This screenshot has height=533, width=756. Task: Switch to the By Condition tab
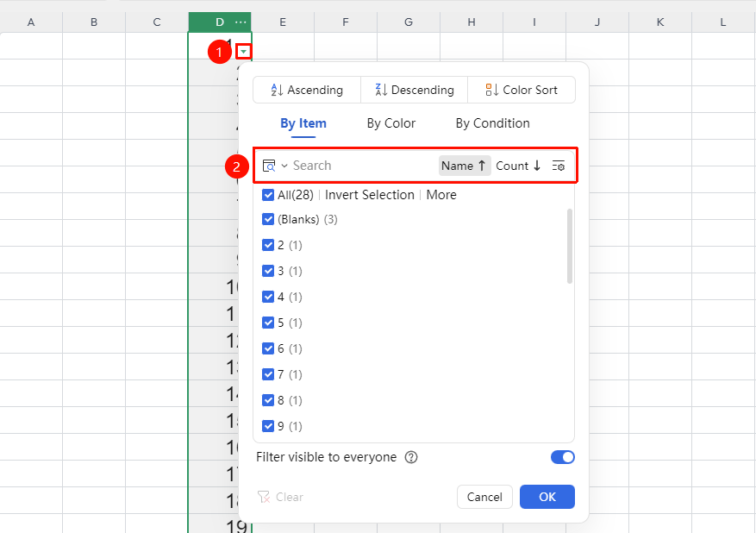(493, 123)
